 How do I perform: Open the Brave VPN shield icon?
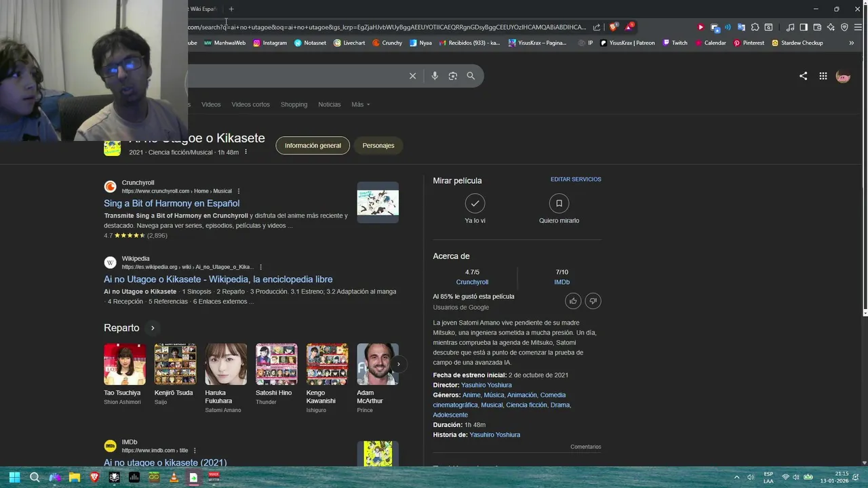844,27
